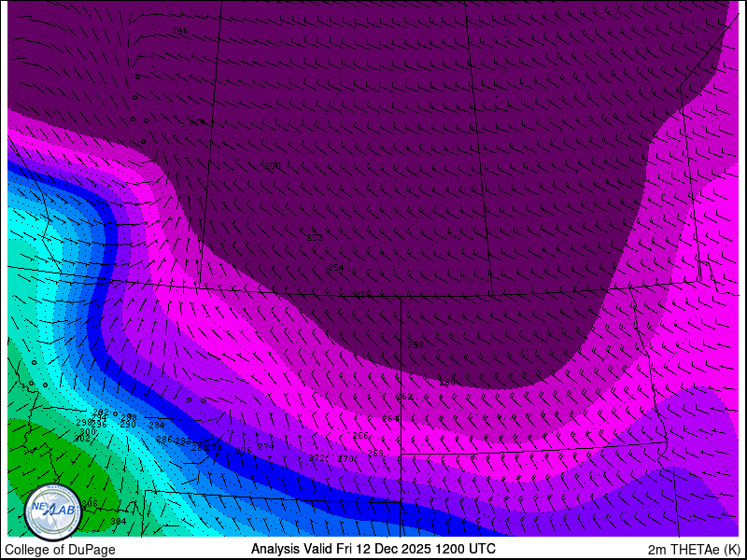The width and height of the screenshot is (747, 560).
Task: Click the 252 contour label
Action: tap(315, 238)
